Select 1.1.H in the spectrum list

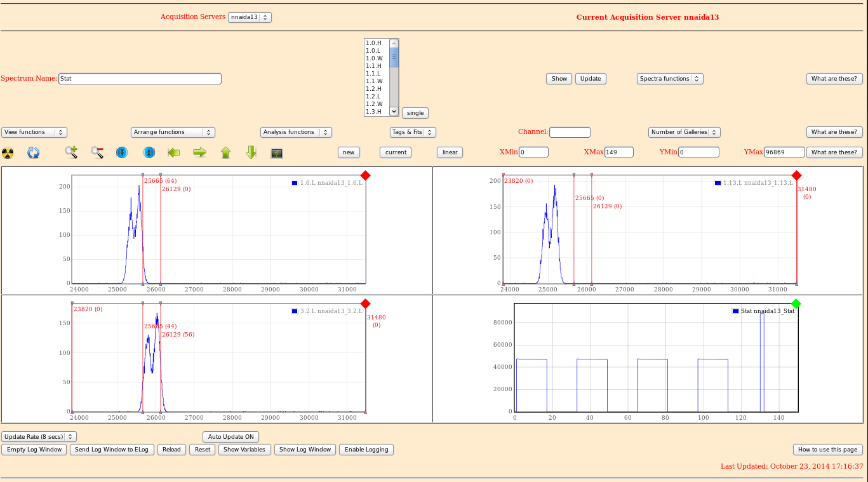[374, 66]
